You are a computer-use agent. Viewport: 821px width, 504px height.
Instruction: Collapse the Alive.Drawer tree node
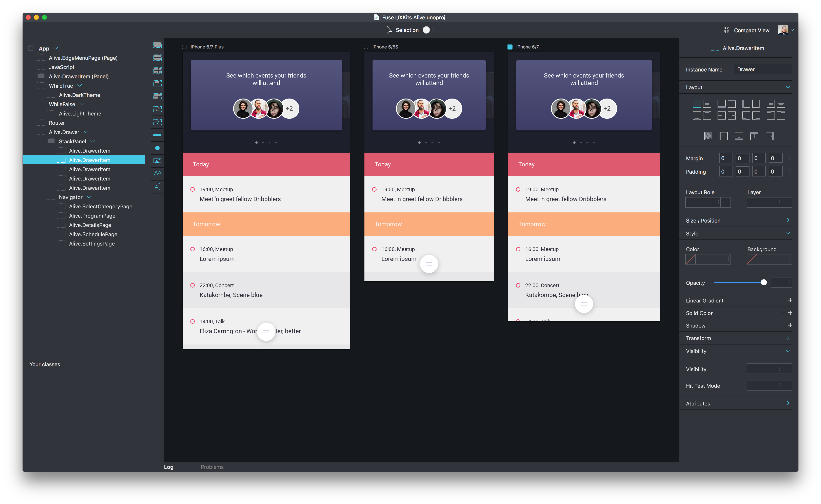[86, 132]
